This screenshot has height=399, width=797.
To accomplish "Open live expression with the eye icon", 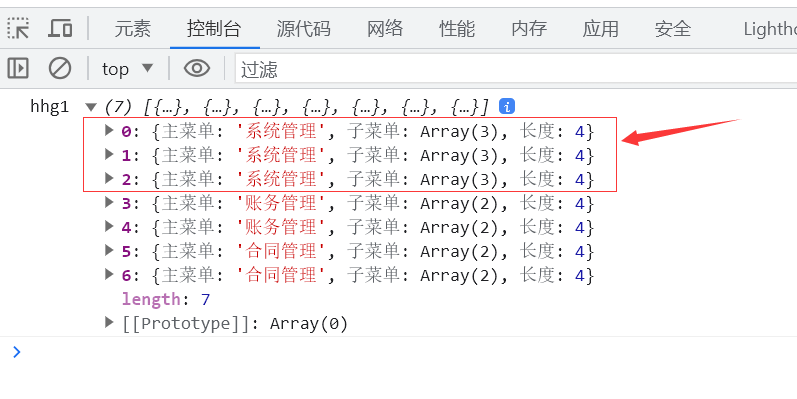I will coord(197,68).
